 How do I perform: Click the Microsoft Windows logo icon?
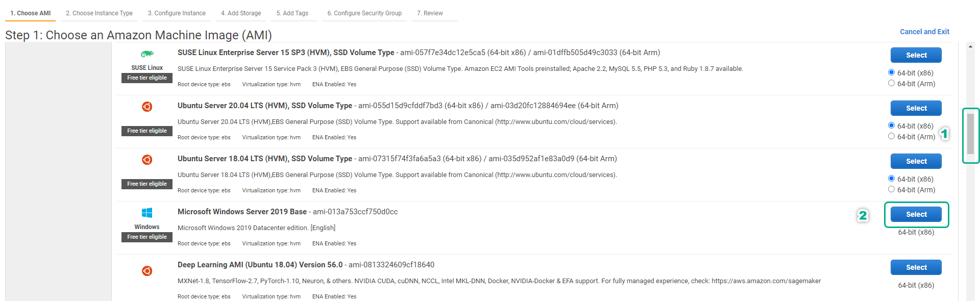(147, 213)
